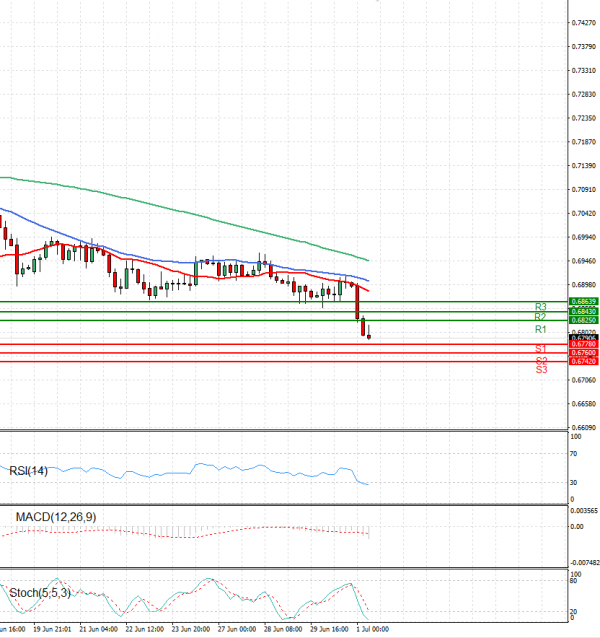Select the 27 Jun 00:00 time label
This screenshot has height=638, width=600.
coord(237,629)
